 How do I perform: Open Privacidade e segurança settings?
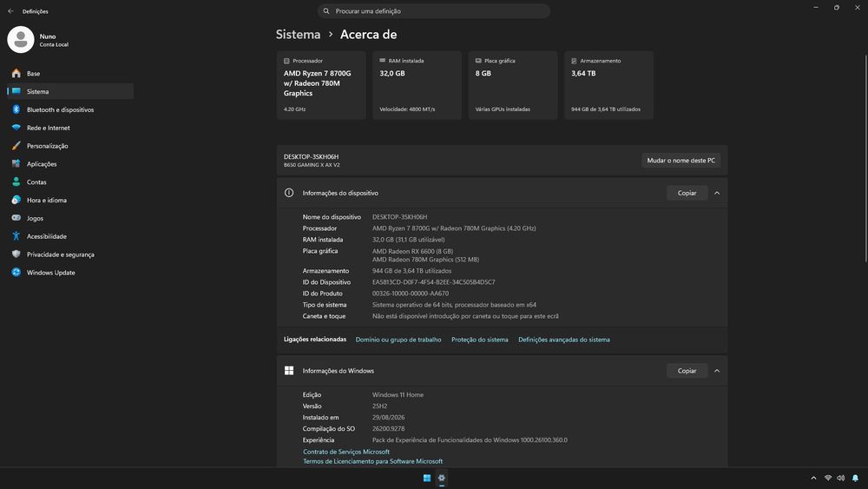70,254
